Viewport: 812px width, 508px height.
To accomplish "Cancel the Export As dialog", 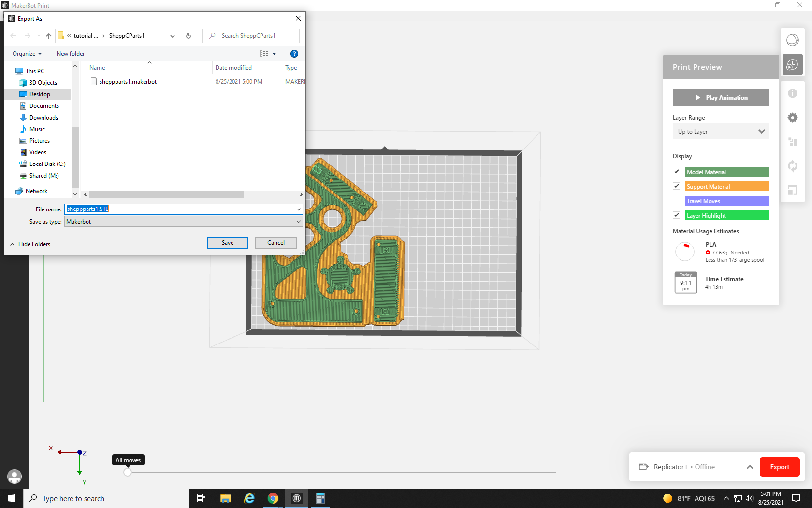I will click(276, 243).
